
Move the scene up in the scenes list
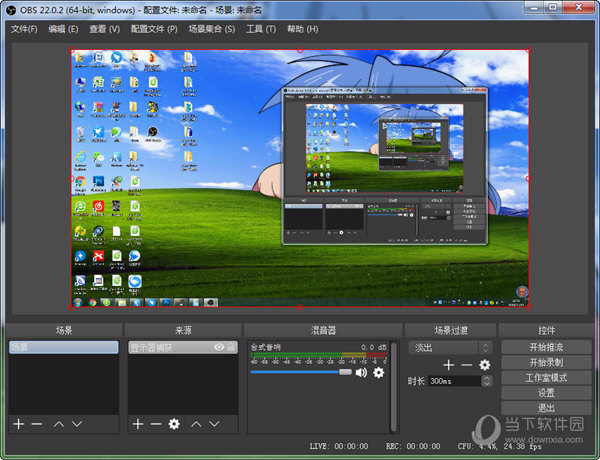(x=59, y=424)
